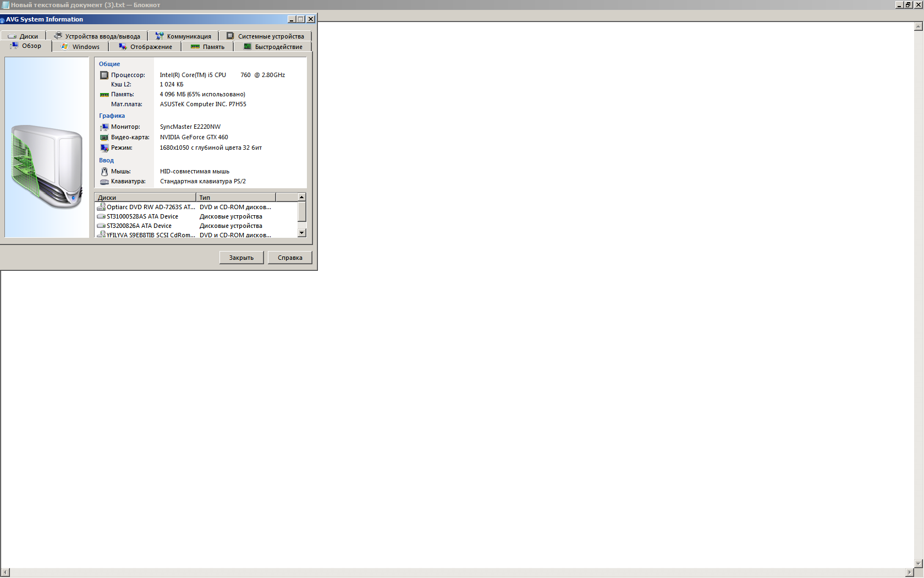Select the Optiarc DVD RW AD-7263S row
The image size is (924, 578).
coord(196,207)
